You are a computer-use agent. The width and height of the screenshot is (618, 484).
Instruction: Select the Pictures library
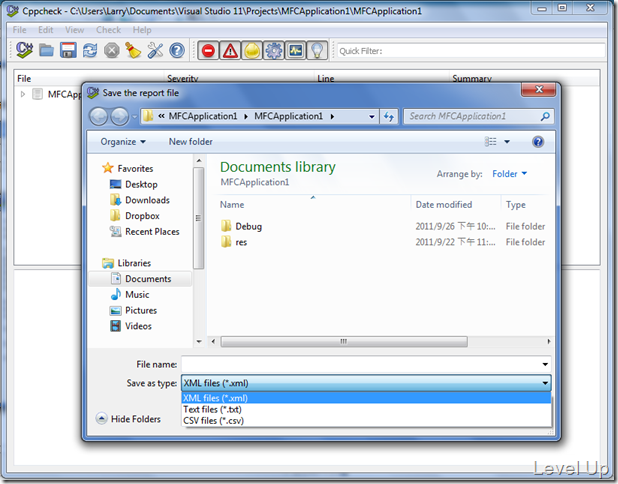click(x=141, y=311)
